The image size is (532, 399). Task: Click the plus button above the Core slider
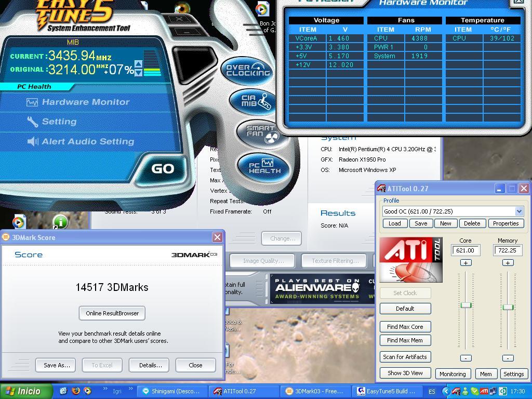465,263
